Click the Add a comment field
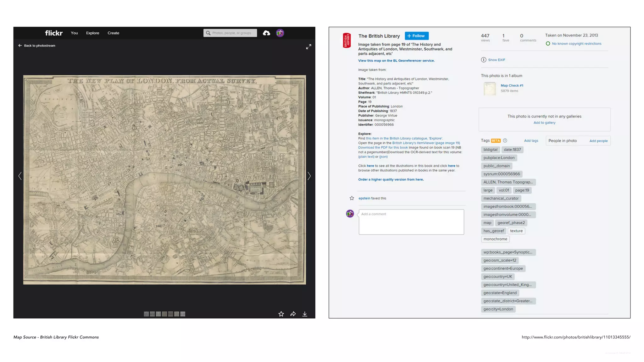The image size is (644, 362). tap(411, 222)
